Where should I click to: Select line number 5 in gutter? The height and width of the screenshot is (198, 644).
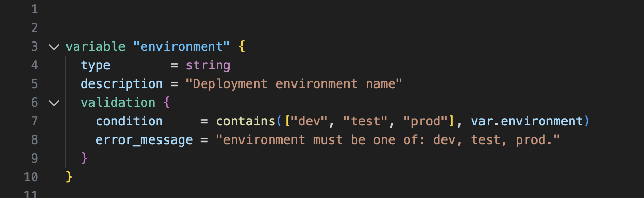point(35,84)
